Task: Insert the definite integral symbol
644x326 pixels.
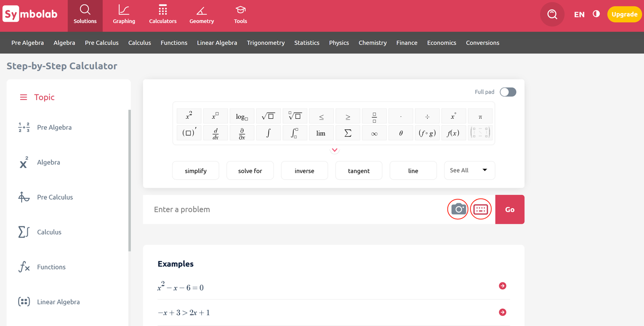Action: [x=294, y=133]
